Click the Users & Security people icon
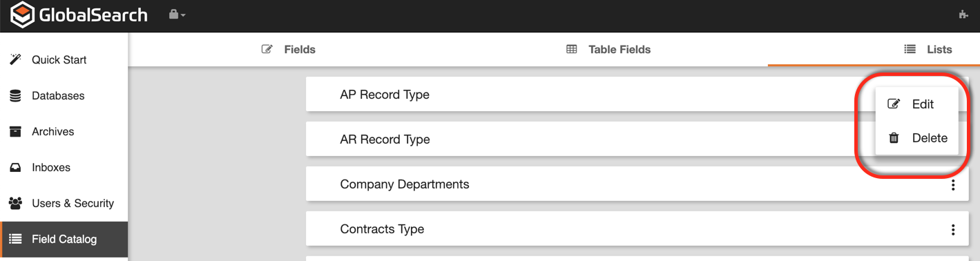 click(15, 204)
